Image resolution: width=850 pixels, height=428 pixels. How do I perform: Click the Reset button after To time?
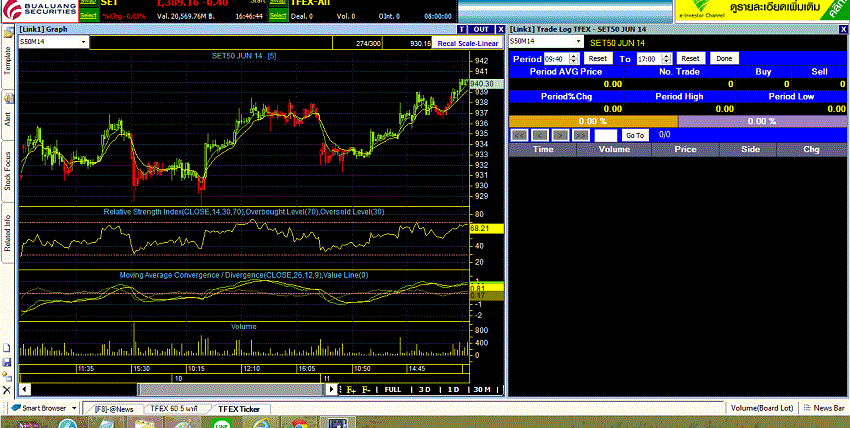691,59
